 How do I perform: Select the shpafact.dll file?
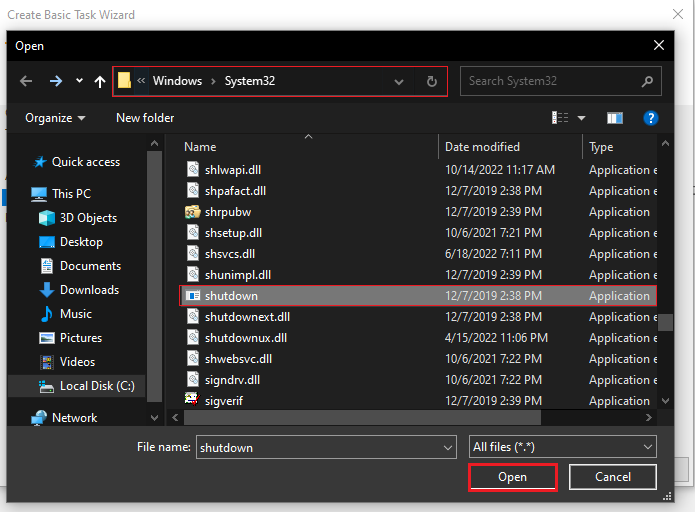(235, 191)
